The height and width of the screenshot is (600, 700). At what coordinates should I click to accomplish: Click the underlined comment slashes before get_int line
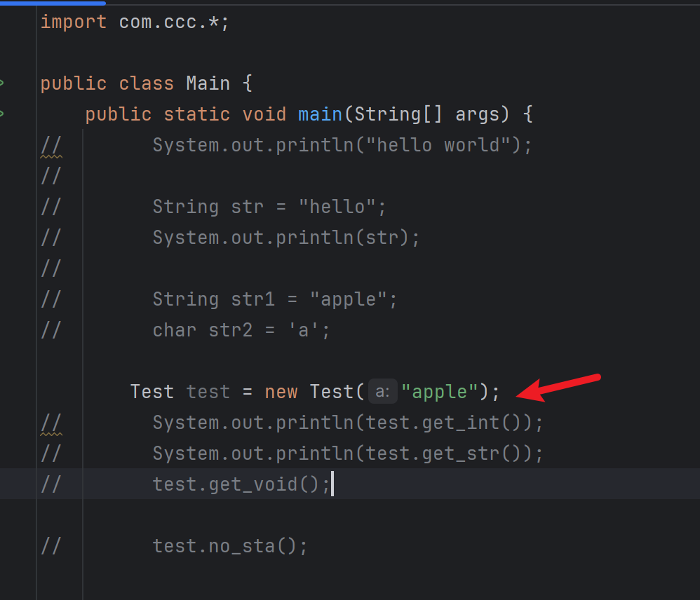[51, 423]
